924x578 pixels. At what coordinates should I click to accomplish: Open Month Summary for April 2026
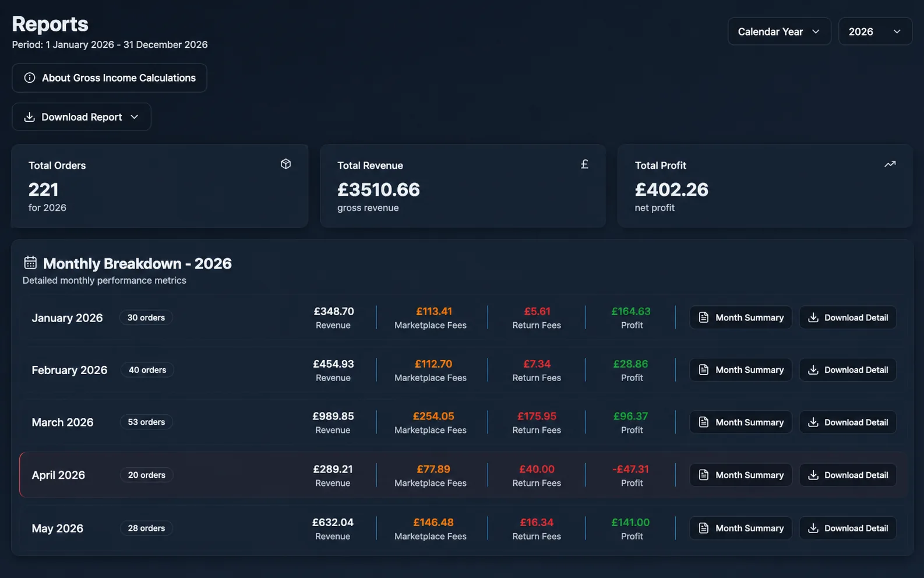740,475
